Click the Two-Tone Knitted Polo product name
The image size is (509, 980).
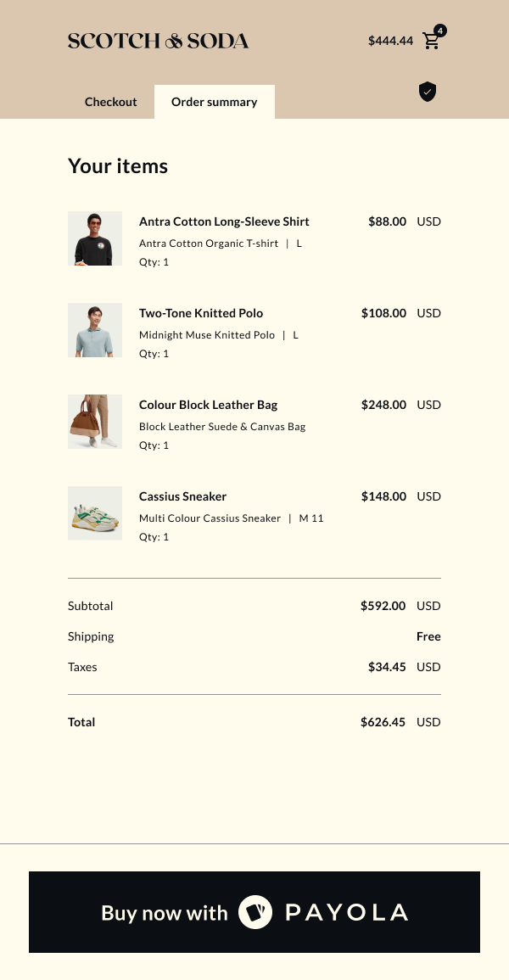(201, 313)
